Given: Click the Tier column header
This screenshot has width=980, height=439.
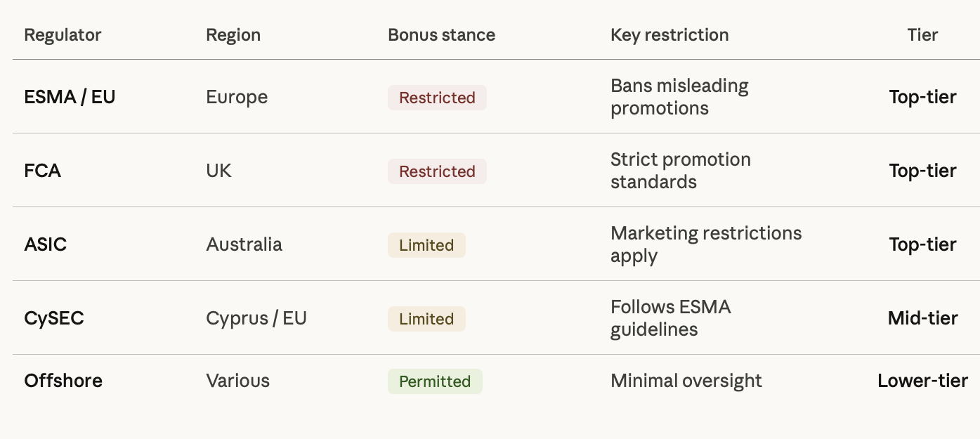Looking at the screenshot, I should point(922,35).
